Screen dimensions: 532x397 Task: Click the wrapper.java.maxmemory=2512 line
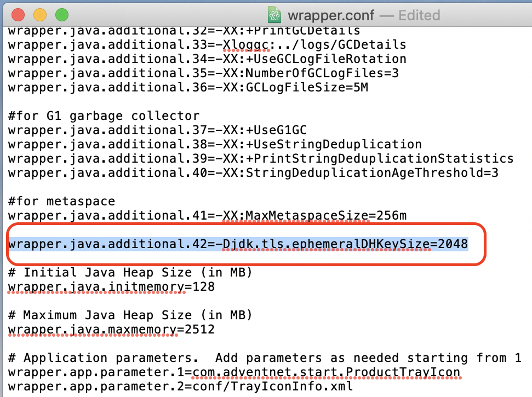click(111, 330)
